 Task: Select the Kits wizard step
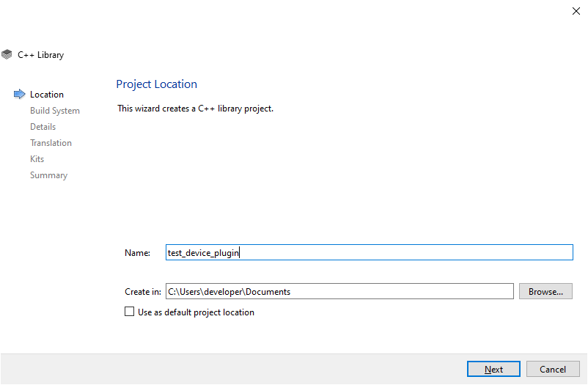(x=37, y=159)
